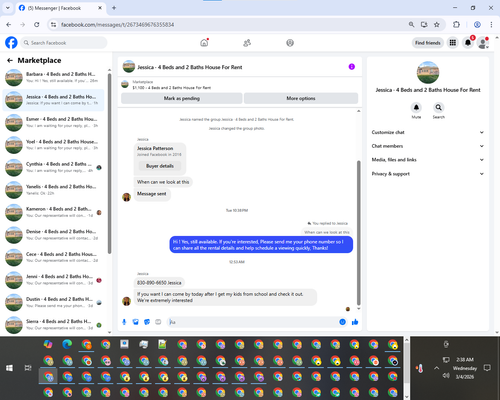Switch to the Messenger | Facebook tab
The height and width of the screenshot is (400, 500).
pos(61,8)
